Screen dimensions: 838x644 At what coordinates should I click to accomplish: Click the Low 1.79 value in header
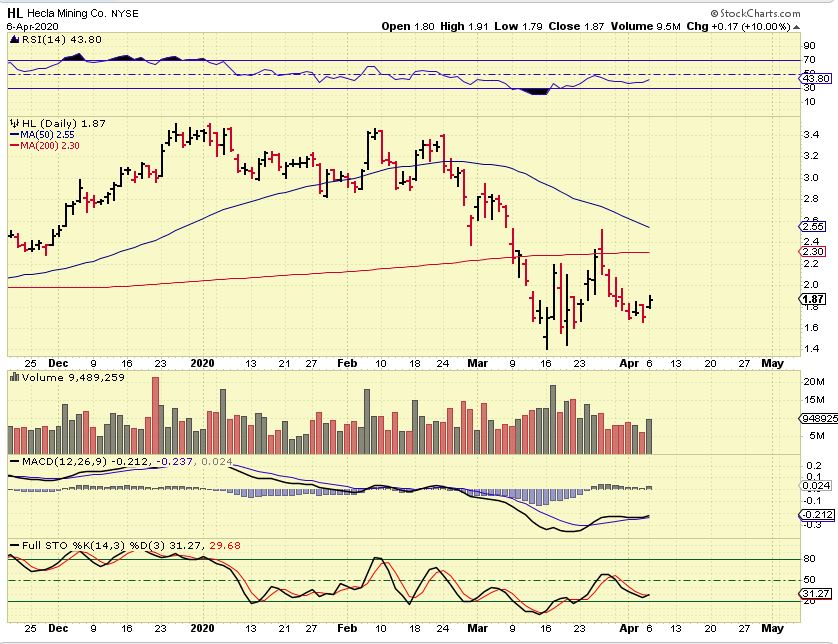(x=518, y=26)
